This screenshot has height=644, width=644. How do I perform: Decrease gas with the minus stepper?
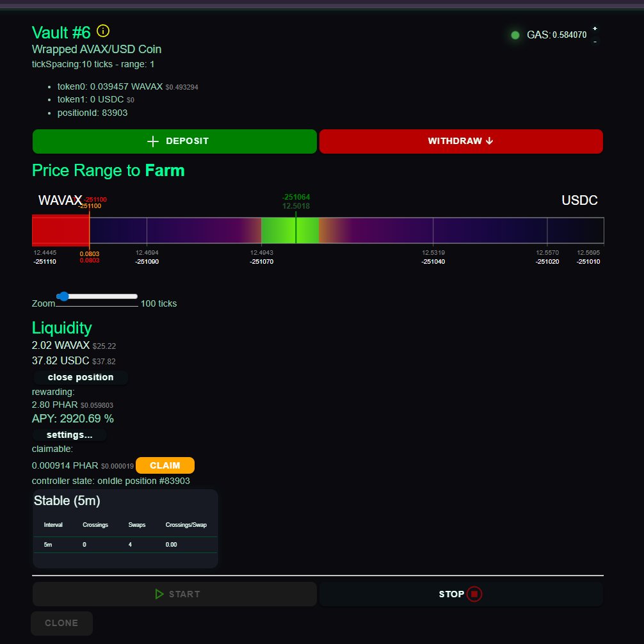(x=595, y=42)
